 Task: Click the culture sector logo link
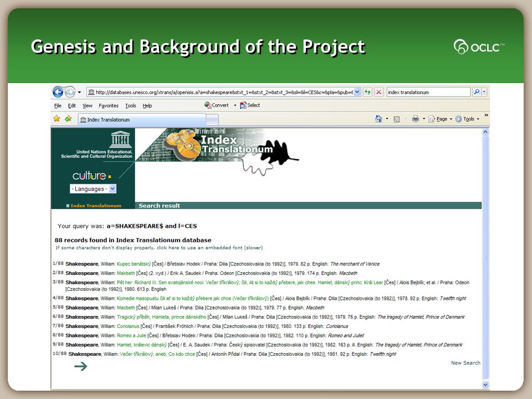(x=91, y=176)
